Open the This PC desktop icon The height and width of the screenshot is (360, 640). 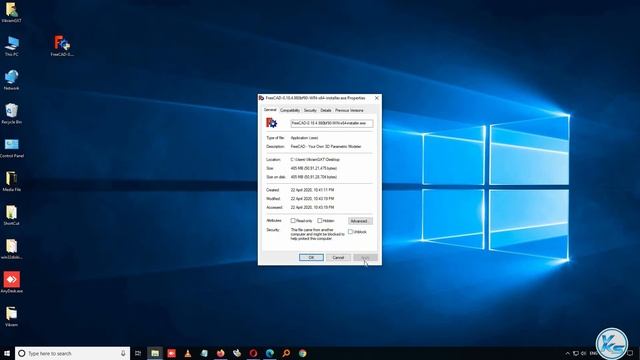pyautogui.click(x=11, y=46)
